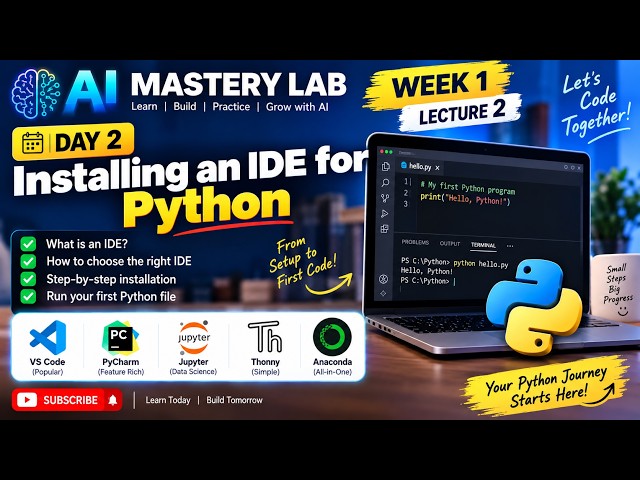Click the PyCharm (Feature Rich) label
The height and width of the screenshot is (480, 640).
121,366
